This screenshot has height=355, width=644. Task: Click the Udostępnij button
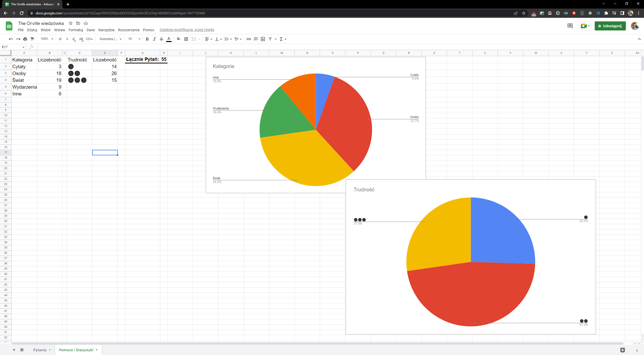[x=610, y=26]
